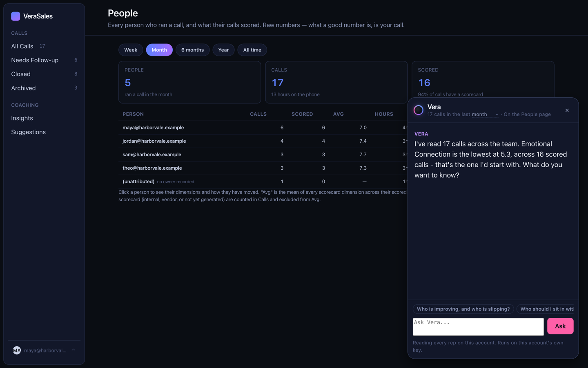Image resolution: width=588 pixels, height=368 pixels.
Task: Choose 'Who is improving, and who is slipping?' suggestion
Action: (463, 309)
